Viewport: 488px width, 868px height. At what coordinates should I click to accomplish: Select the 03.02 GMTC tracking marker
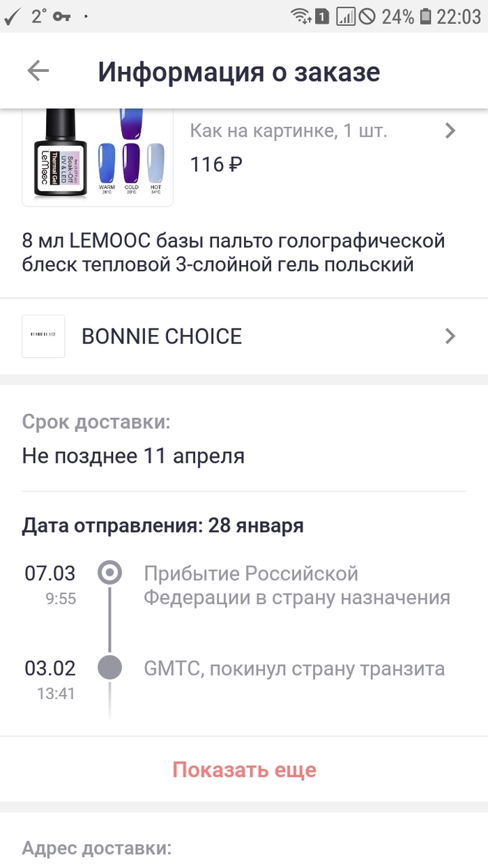point(109,668)
